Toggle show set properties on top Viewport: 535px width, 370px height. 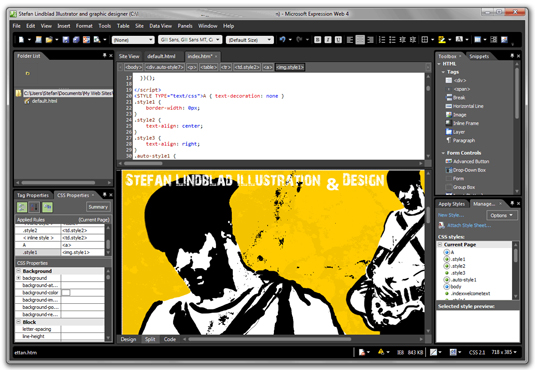coord(47,207)
